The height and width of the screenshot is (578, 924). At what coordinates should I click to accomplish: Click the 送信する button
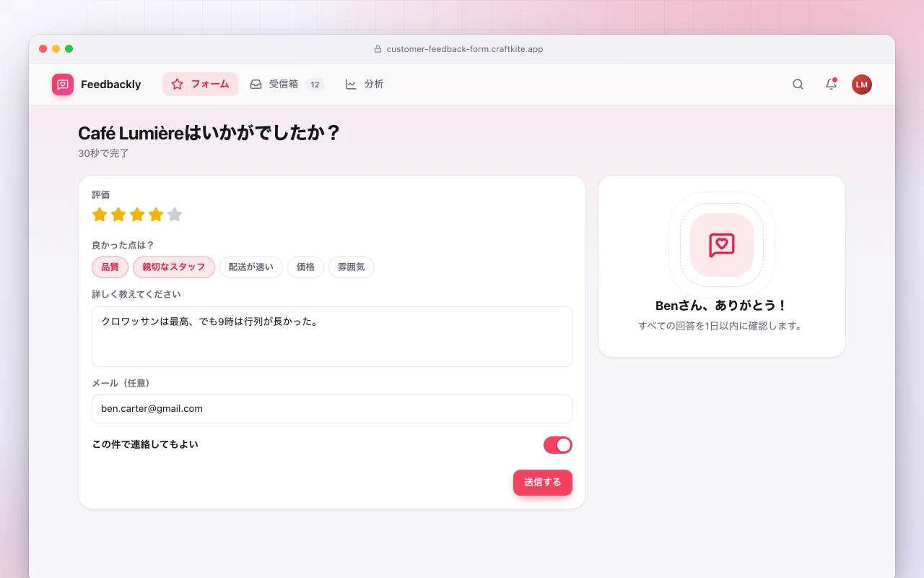tap(543, 483)
